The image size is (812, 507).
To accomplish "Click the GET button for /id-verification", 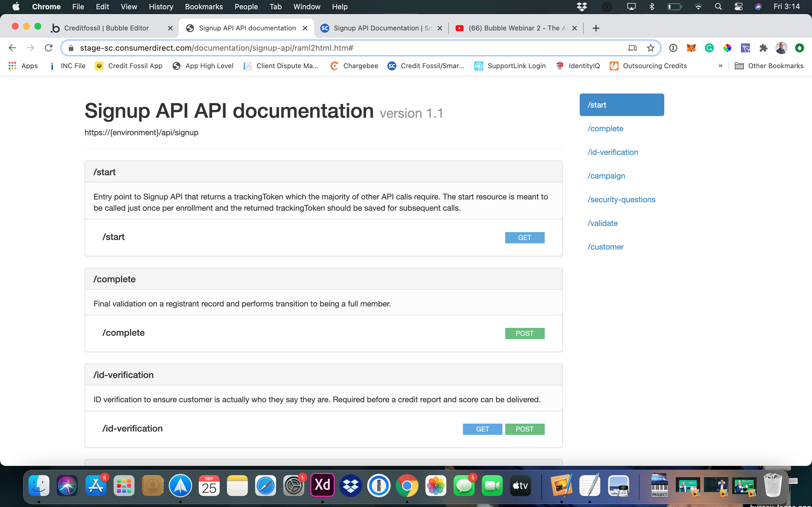I will pos(482,429).
